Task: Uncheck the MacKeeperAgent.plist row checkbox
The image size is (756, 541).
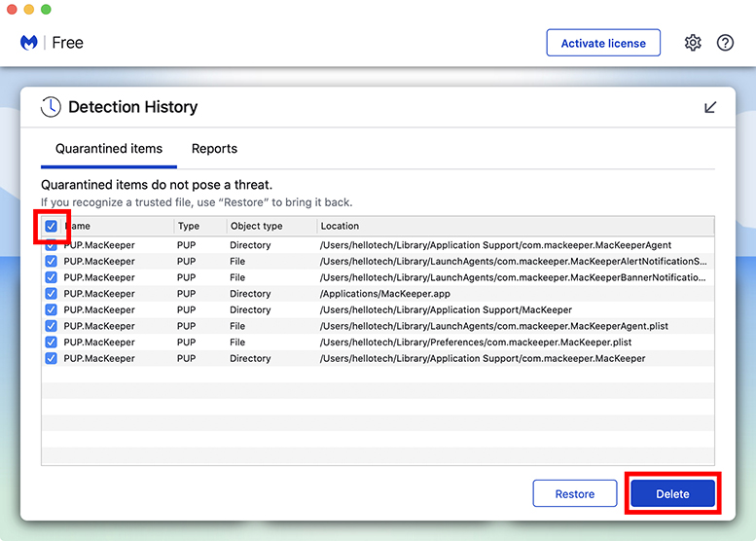Action: point(52,326)
